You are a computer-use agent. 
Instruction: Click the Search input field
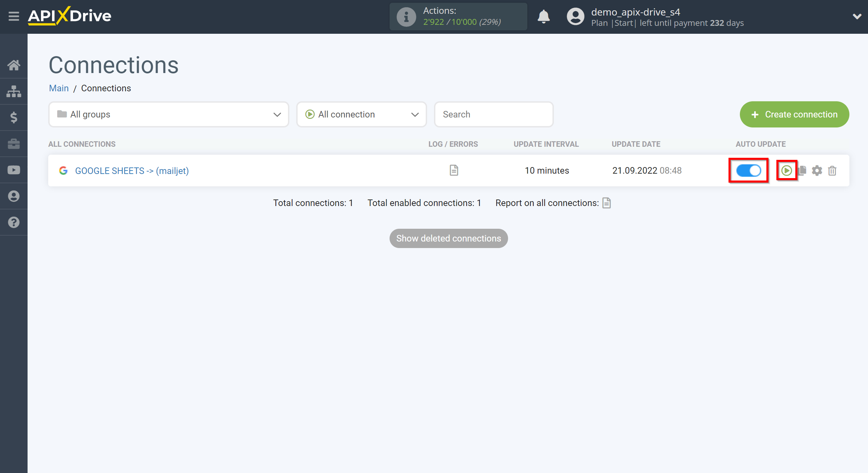[x=493, y=114]
